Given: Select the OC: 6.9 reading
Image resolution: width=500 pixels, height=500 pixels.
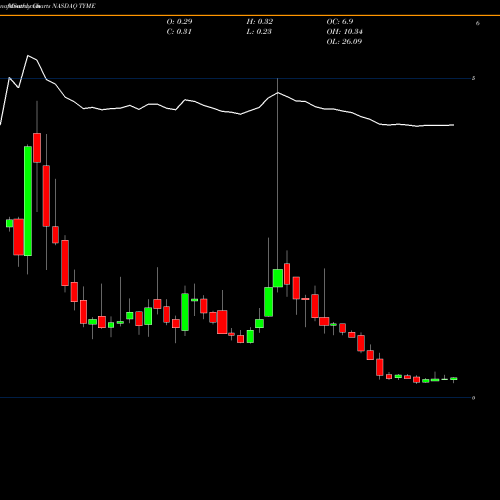Looking at the screenshot, I should [x=340, y=22].
